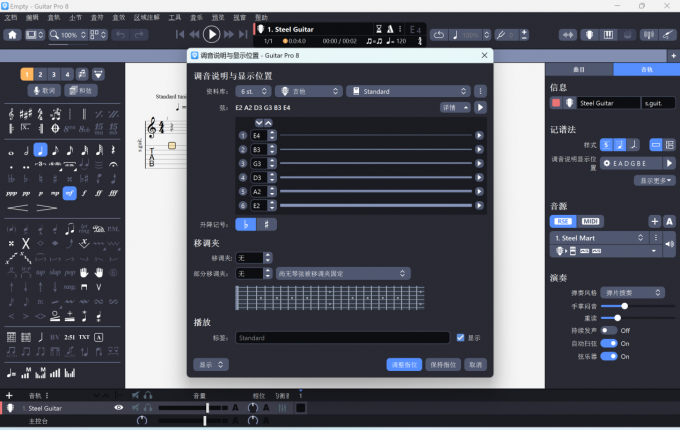Open the three-dot menu beside Standard tuning

pyautogui.click(x=480, y=91)
